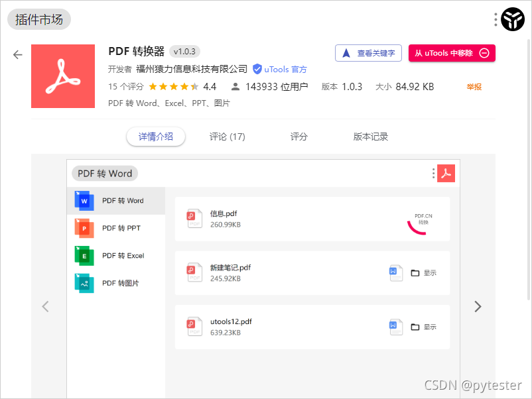Click the 84.92 KB size value
Viewport: 532px width, 399px height.
pyautogui.click(x=415, y=87)
